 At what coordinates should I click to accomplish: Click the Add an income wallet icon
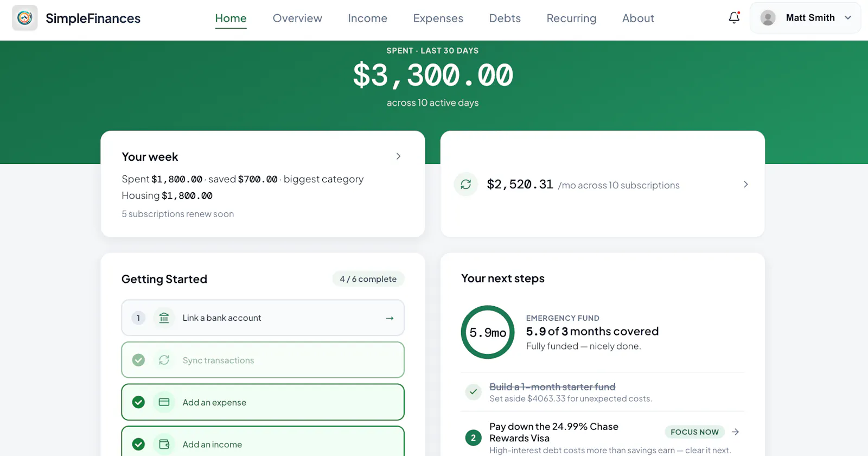click(x=164, y=445)
